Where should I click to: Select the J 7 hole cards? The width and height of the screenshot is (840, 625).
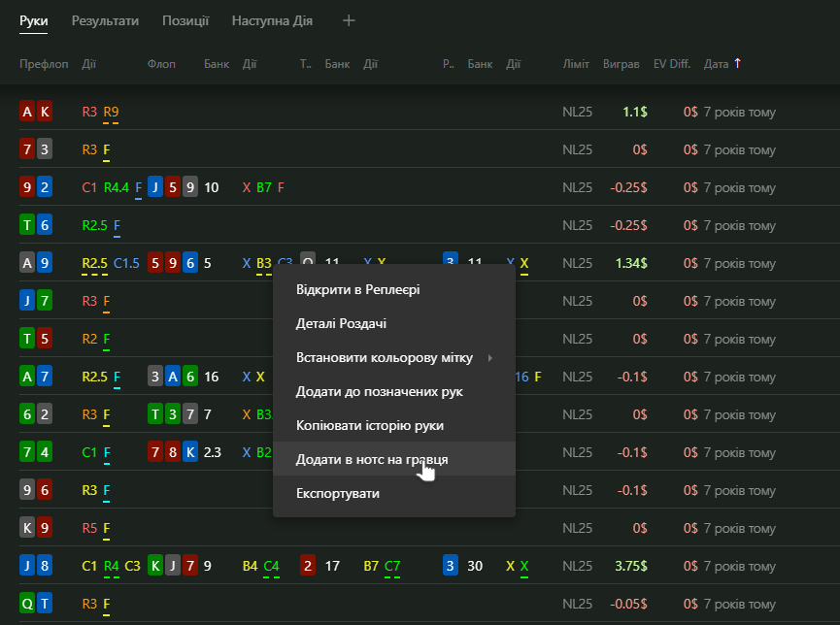point(36,301)
